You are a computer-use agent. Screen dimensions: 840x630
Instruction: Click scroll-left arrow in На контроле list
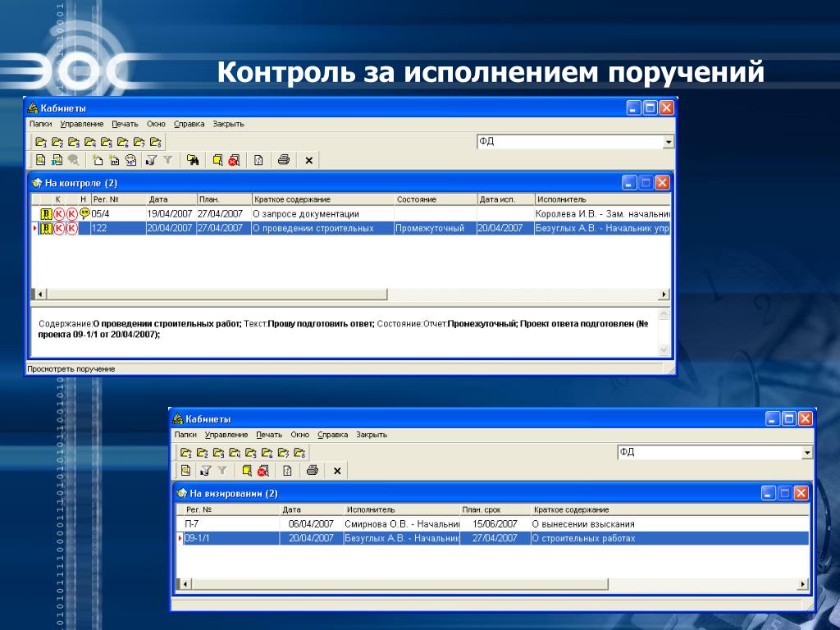click(39, 294)
